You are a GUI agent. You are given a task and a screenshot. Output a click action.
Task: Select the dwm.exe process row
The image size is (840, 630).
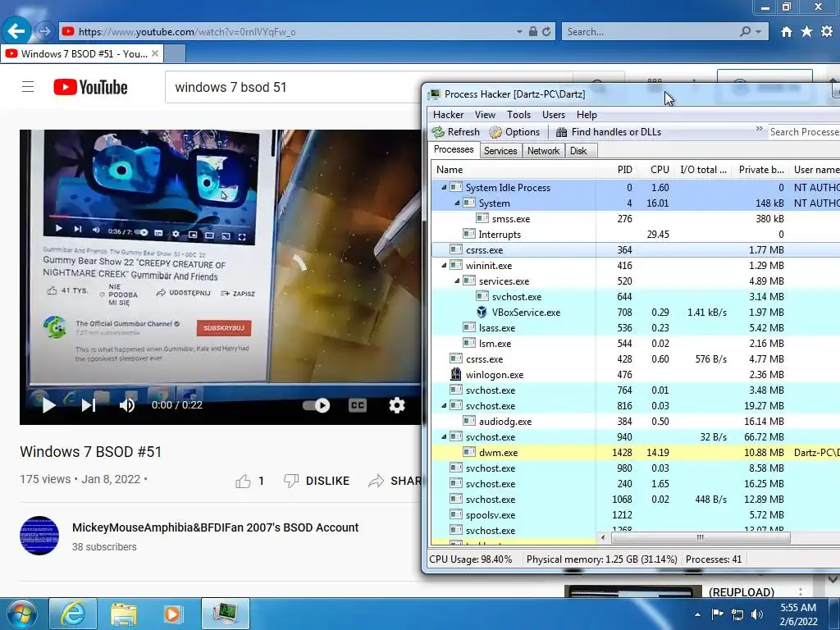click(x=636, y=453)
